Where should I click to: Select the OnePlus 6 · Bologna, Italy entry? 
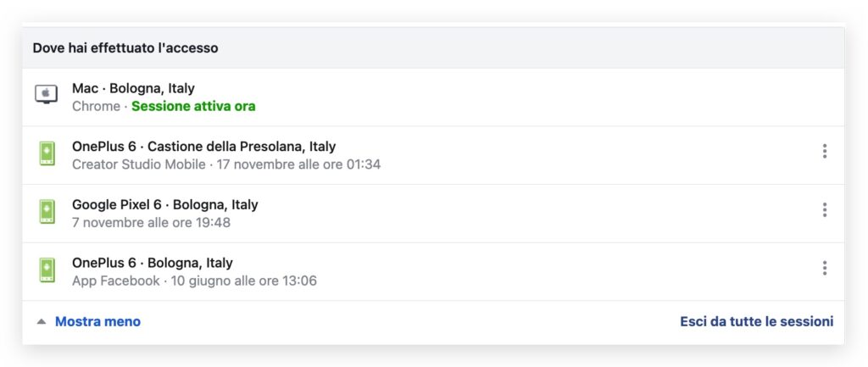[433, 271]
